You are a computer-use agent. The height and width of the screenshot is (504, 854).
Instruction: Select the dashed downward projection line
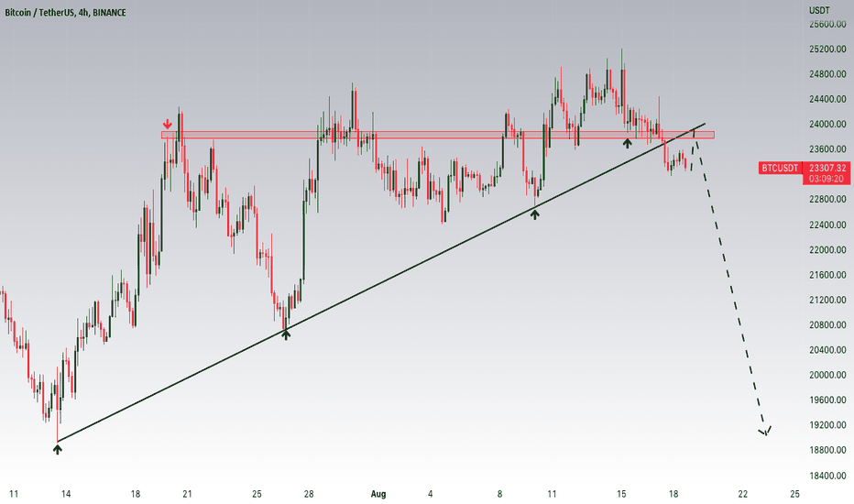pyautogui.click(x=729, y=283)
